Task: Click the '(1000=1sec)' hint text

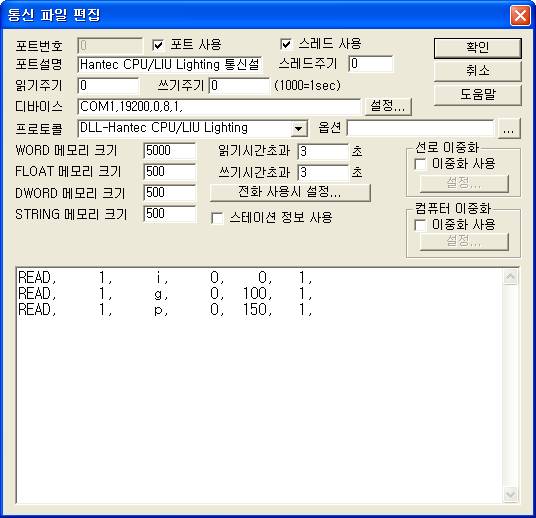Action: pyautogui.click(x=308, y=85)
